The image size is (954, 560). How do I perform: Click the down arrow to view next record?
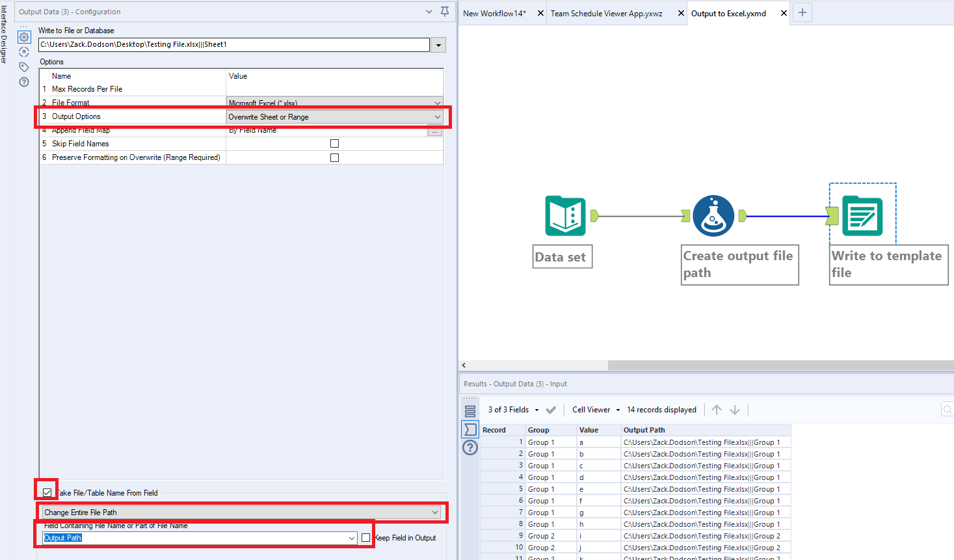pyautogui.click(x=735, y=409)
